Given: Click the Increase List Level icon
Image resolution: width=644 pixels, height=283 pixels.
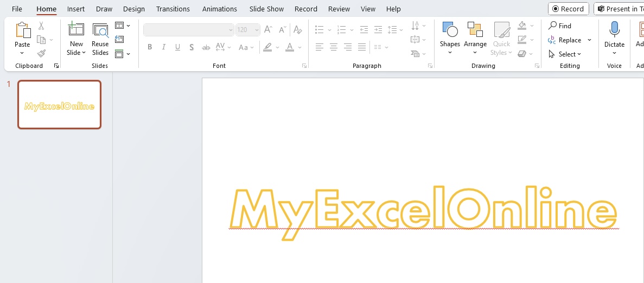Looking at the screenshot, I should click(378, 30).
